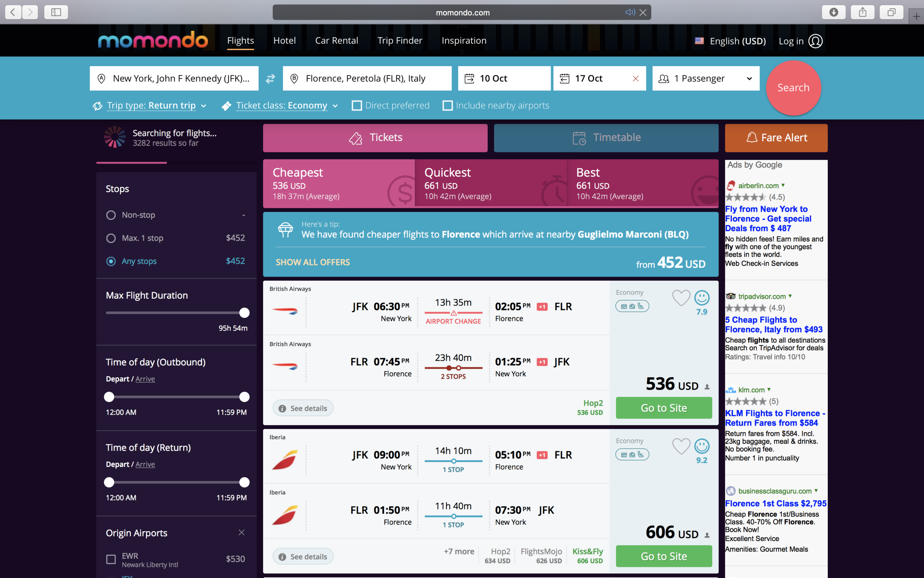Image resolution: width=924 pixels, height=578 pixels.
Task: Click the Fare Alert button
Action: [x=776, y=138]
